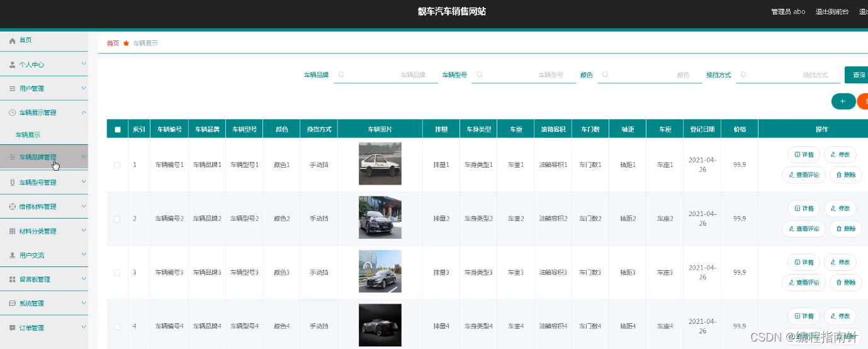Open the car photo in row 车辆编号2
This screenshot has height=349, width=868.
click(x=380, y=217)
